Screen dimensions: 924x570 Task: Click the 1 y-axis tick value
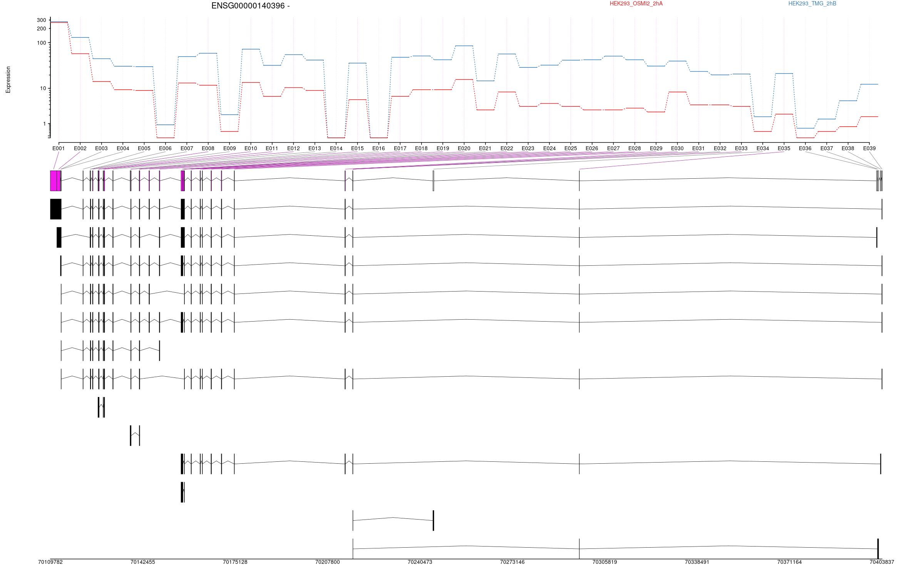coord(45,124)
